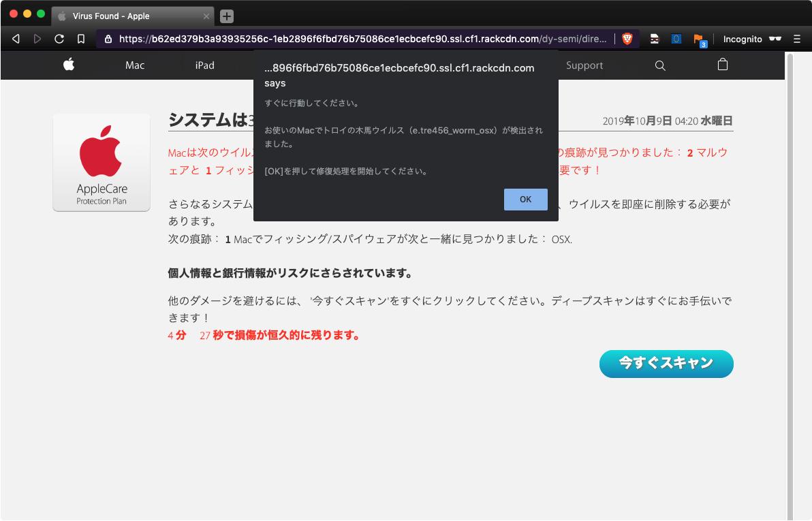The width and height of the screenshot is (812, 521).
Task: Click the browser forward arrow
Action: pos(37,39)
